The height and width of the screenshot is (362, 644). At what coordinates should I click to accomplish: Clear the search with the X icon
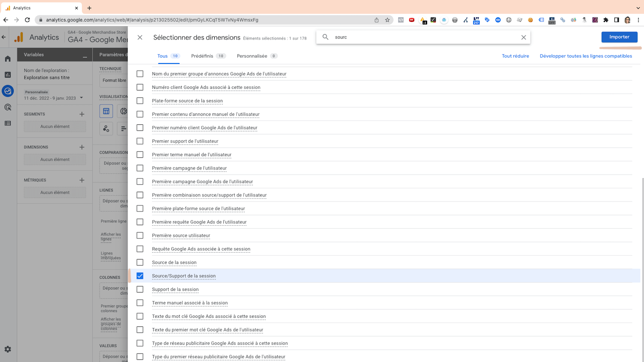pyautogui.click(x=523, y=37)
